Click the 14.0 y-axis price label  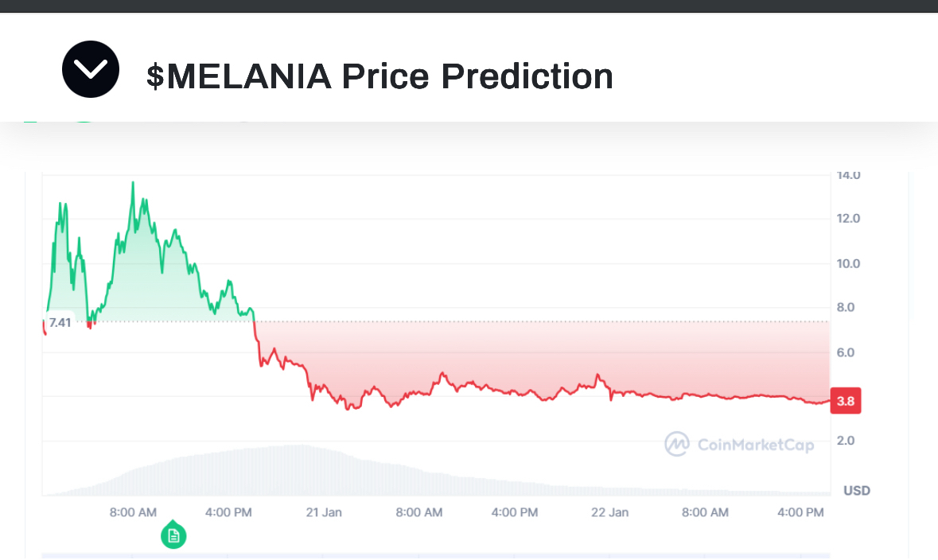pyautogui.click(x=848, y=175)
